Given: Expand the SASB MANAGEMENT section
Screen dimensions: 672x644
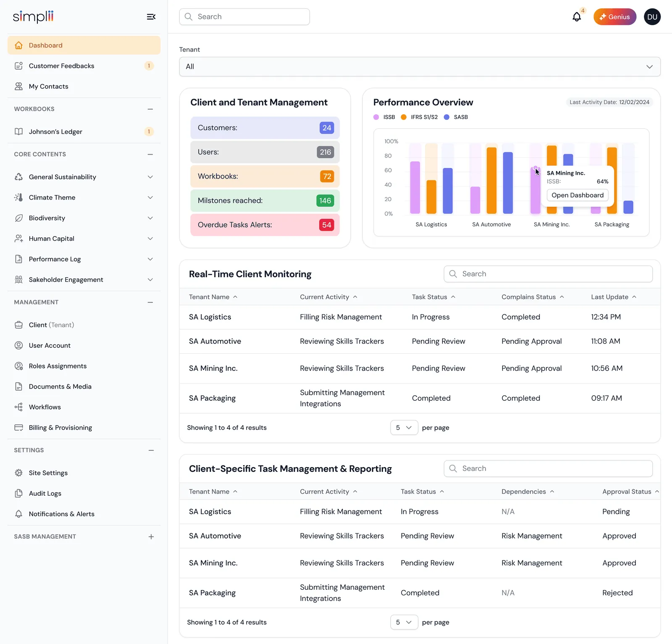Looking at the screenshot, I should 151,537.
